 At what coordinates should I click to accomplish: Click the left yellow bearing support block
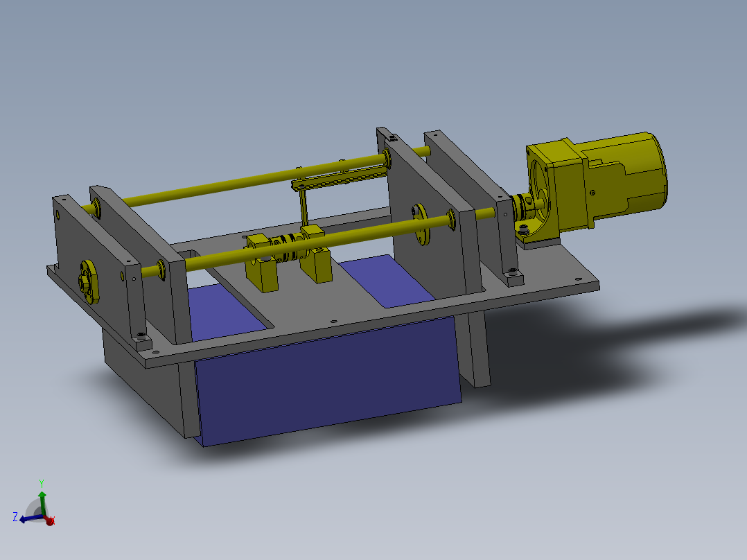pos(261,263)
